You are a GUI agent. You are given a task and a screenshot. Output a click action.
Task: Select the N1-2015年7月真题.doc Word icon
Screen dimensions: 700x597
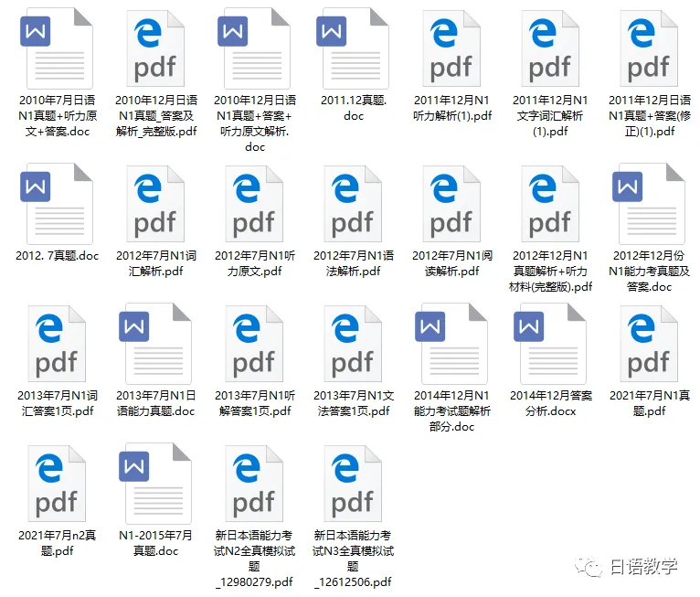[155, 483]
